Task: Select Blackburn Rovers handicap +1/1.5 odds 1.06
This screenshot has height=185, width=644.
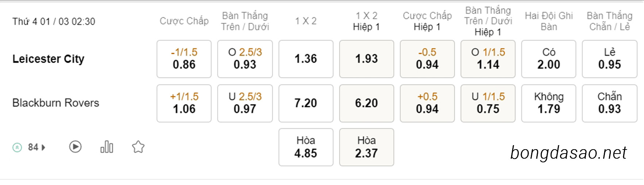Action: pos(184,103)
